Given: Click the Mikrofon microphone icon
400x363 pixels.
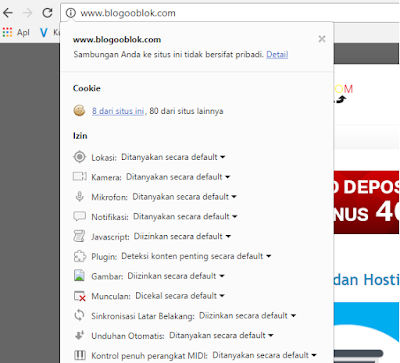Looking at the screenshot, I should tap(79, 196).
